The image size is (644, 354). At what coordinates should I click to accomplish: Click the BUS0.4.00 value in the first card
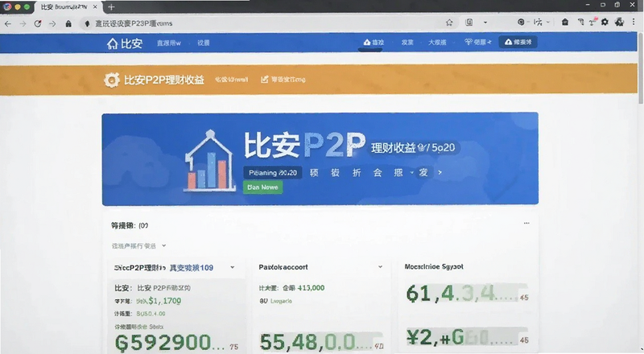point(151,314)
